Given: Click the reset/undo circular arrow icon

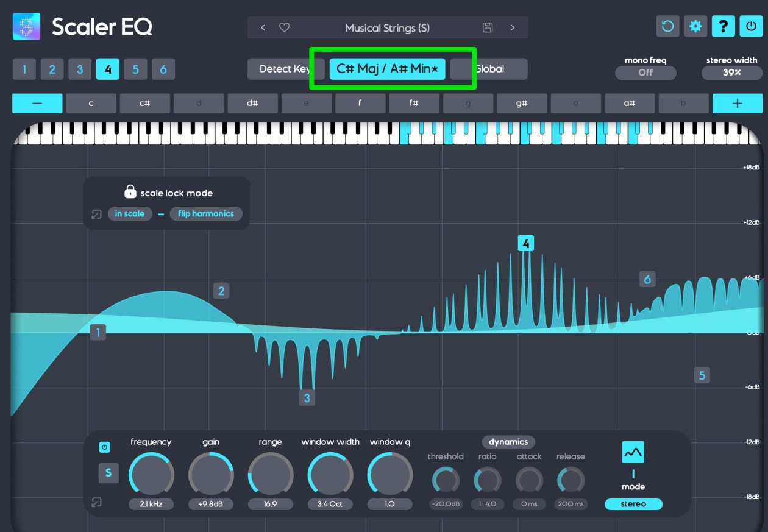Looking at the screenshot, I should click(x=667, y=26).
